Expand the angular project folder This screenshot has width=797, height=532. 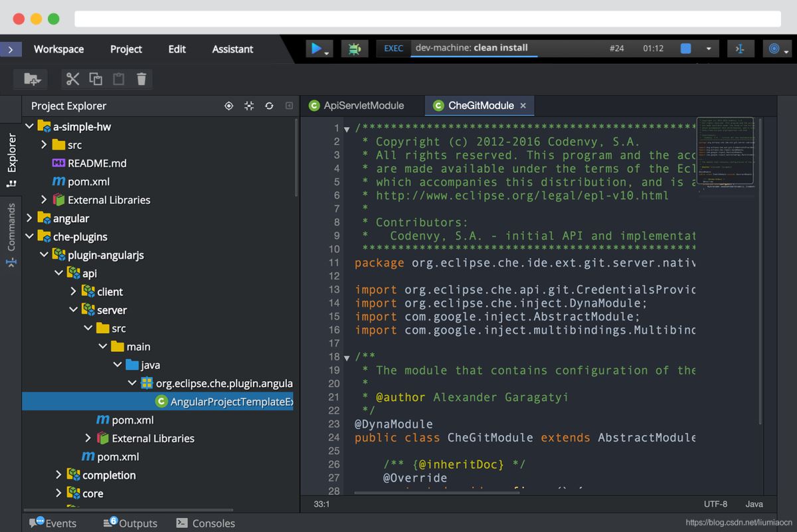[x=29, y=218]
